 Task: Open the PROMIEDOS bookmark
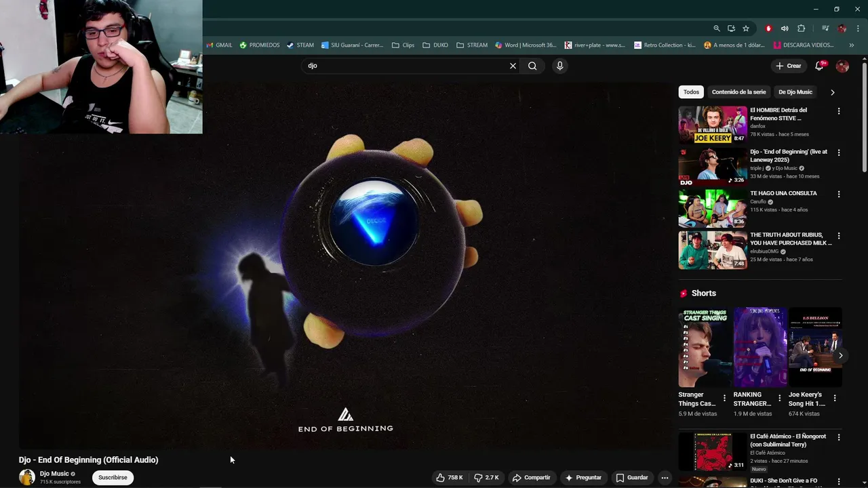coord(260,45)
